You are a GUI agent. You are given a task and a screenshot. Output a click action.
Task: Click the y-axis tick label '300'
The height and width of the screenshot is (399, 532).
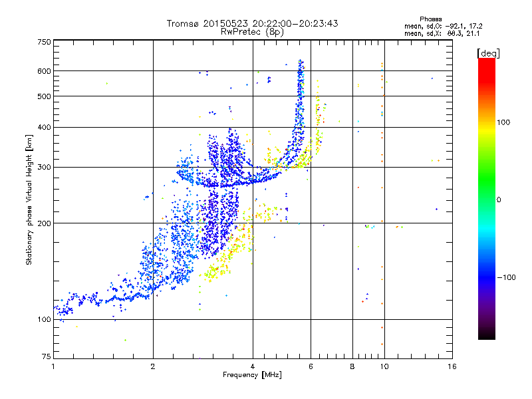pyautogui.click(x=44, y=168)
